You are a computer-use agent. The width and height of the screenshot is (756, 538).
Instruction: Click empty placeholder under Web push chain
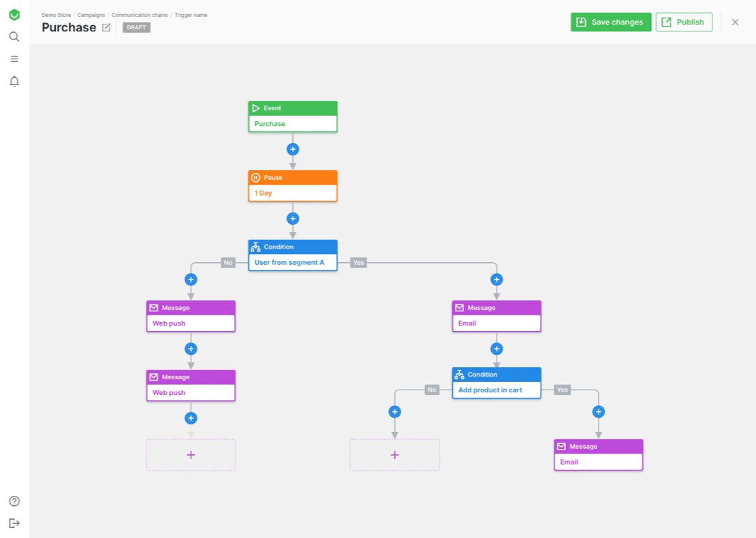click(x=191, y=455)
